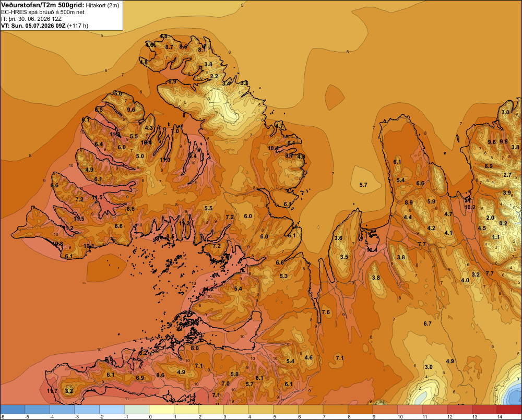Click the temperature value '11.0'
The width and height of the screenshot is (522, 420).
coord(165,160)
